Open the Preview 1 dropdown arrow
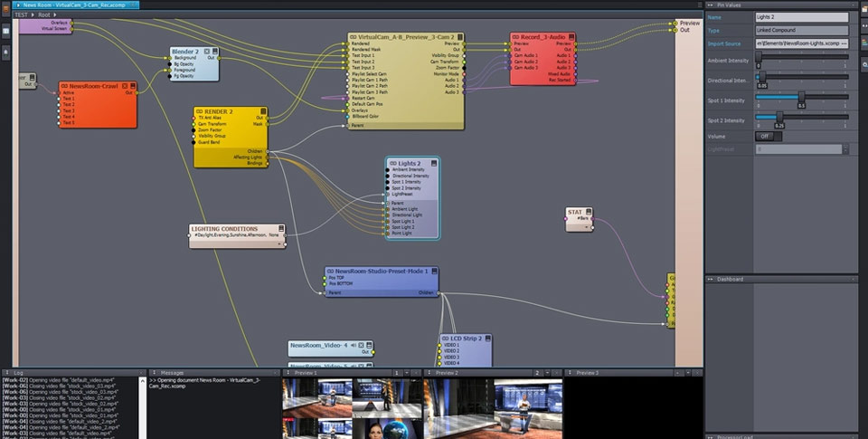The width and height of the screenshot is (868, 439). pos(407,373)
